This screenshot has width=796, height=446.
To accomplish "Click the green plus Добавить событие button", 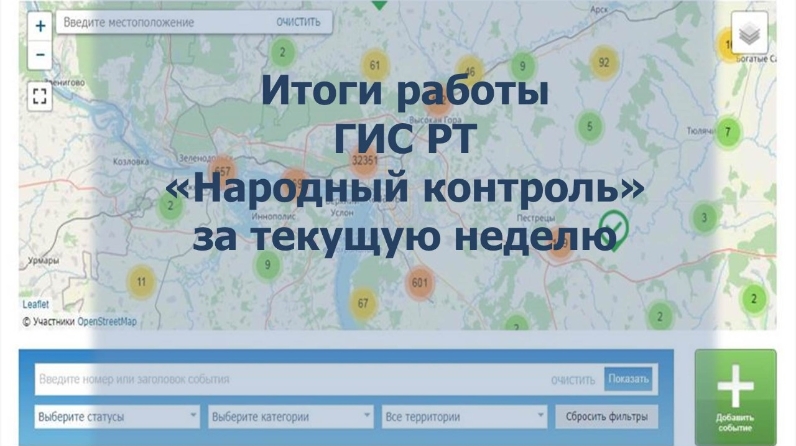I will (x=735, y=396).
